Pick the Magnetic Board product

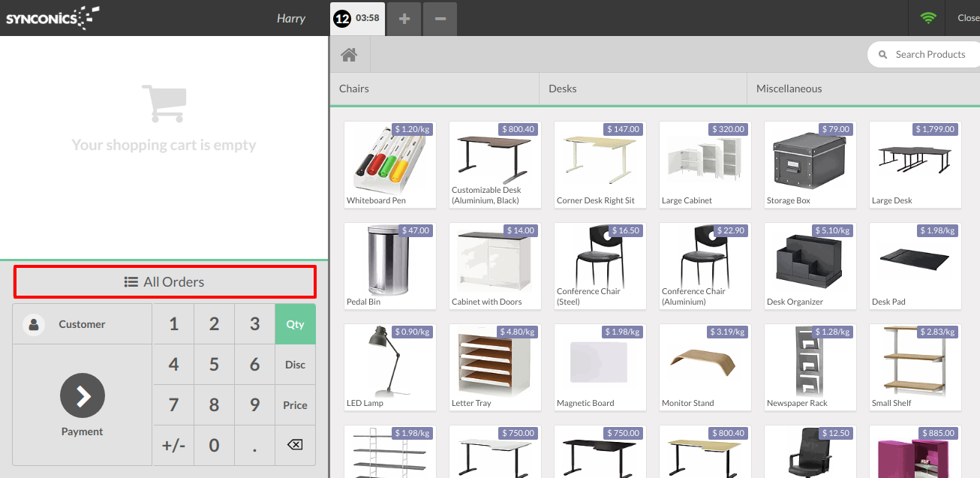coord(600,368)
